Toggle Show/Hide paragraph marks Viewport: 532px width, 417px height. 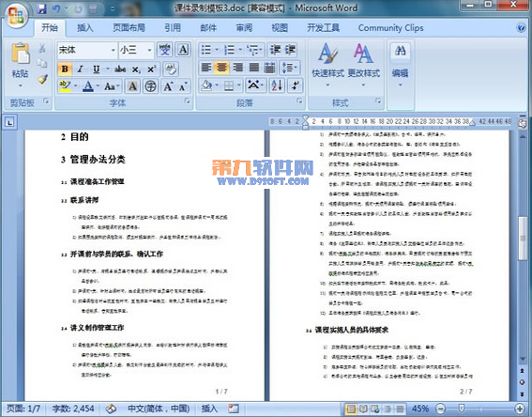click(295, 85)
